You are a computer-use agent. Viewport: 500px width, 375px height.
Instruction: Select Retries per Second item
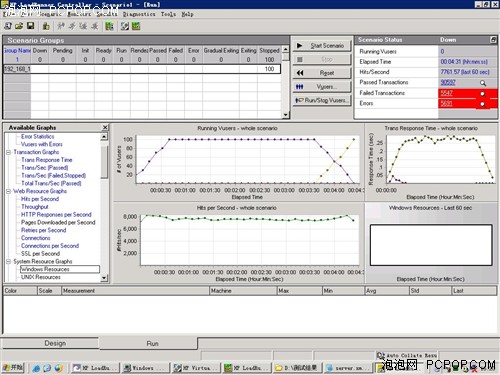point(43,230)
